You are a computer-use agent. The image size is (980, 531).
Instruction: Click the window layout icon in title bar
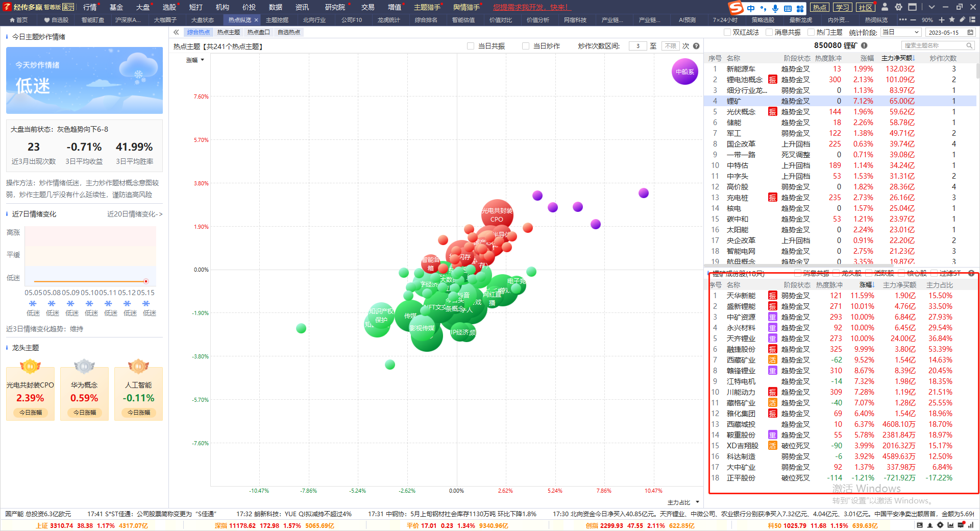point(912,7)
